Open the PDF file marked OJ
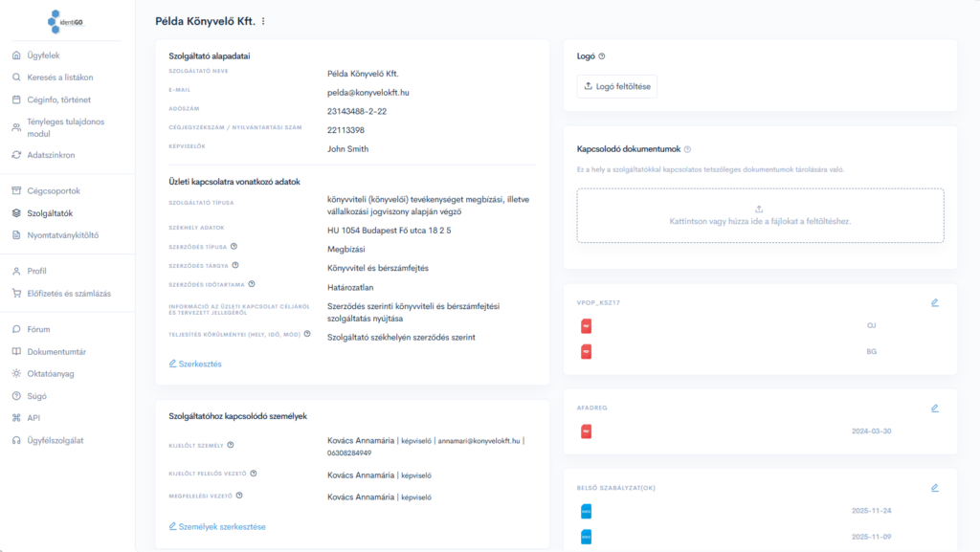The width and height of the screenshot is (980, 552). [x=587, y=326]
